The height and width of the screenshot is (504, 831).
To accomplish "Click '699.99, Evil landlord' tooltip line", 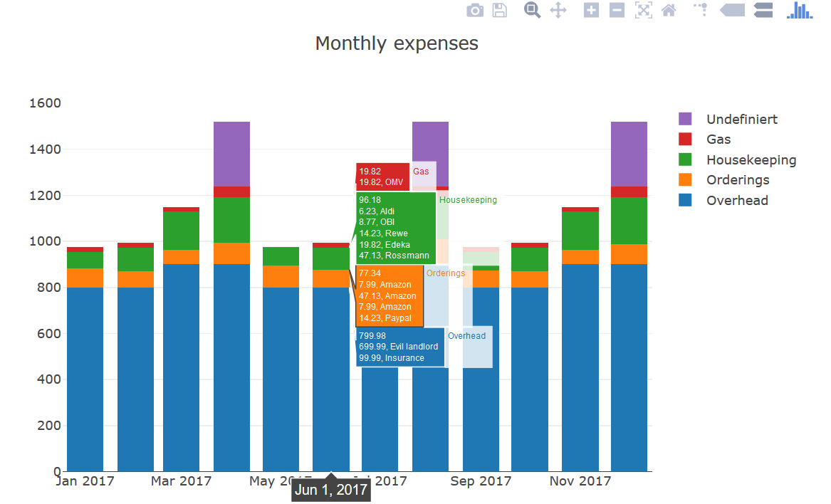I will pos(399,347).
